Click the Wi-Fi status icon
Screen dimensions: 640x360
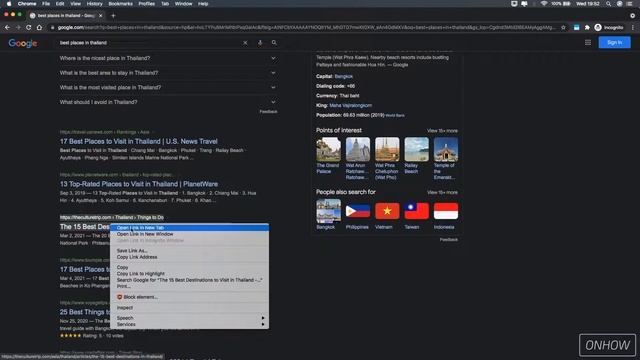[x=544, y=4]
